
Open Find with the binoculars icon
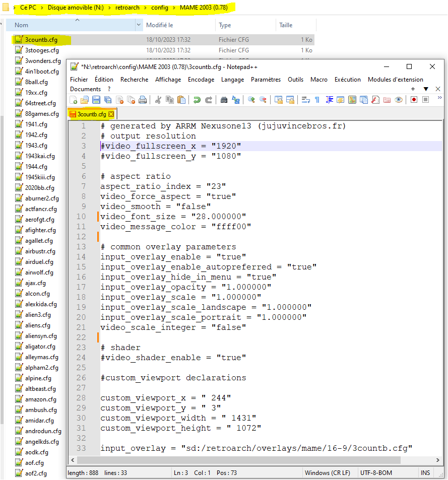(x=224, y=100)
